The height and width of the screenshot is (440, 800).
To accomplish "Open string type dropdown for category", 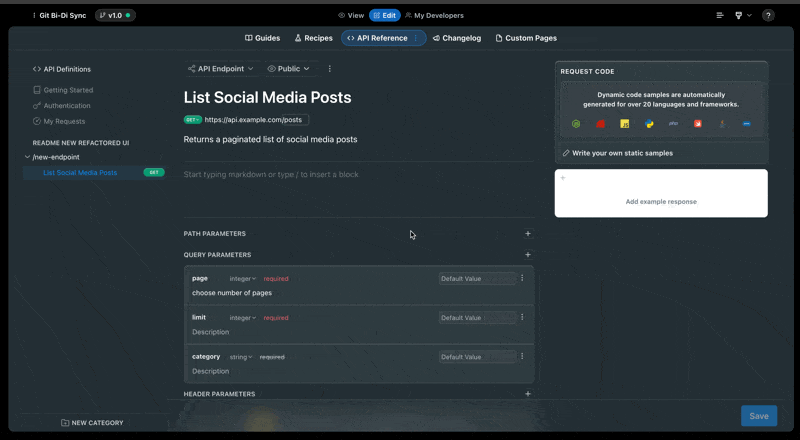I will [241, 357].
